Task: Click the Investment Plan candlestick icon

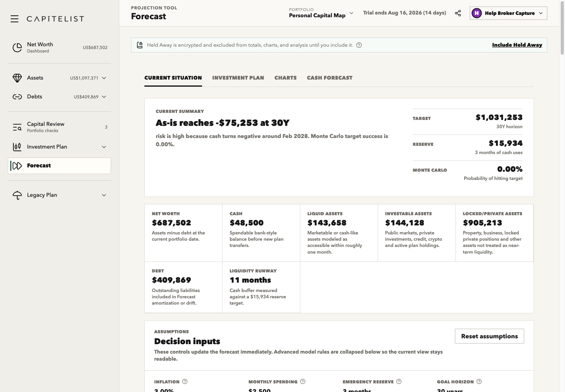Action: coord(17,147)
